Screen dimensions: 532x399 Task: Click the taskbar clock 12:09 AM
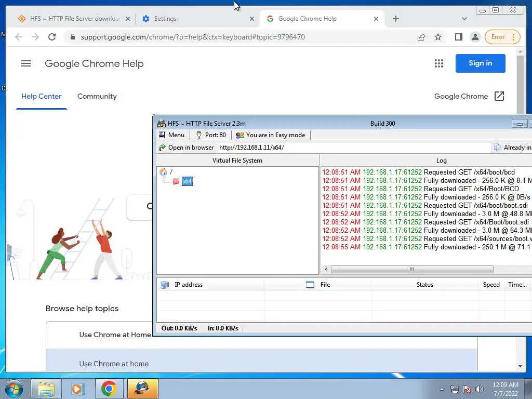[505, 389]
